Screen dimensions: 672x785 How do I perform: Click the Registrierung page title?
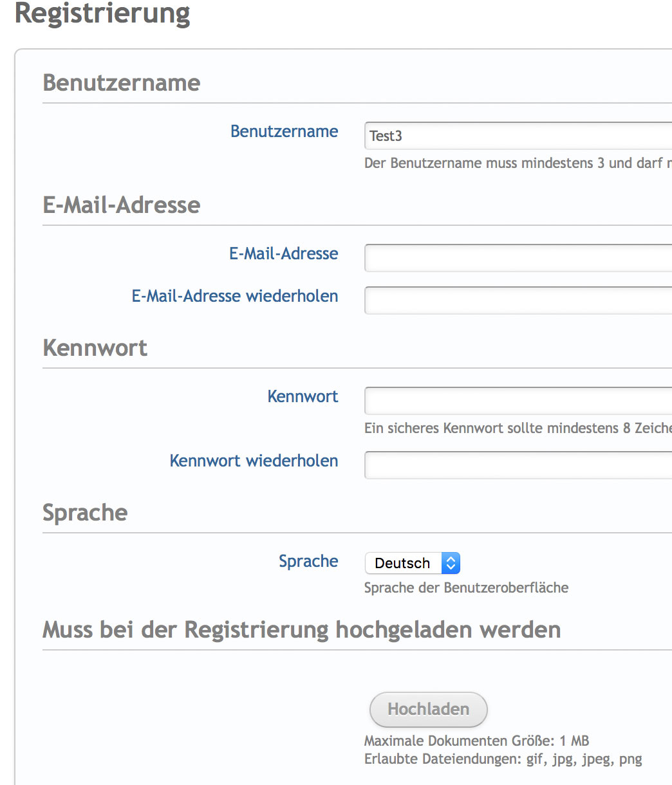[102, 13]
